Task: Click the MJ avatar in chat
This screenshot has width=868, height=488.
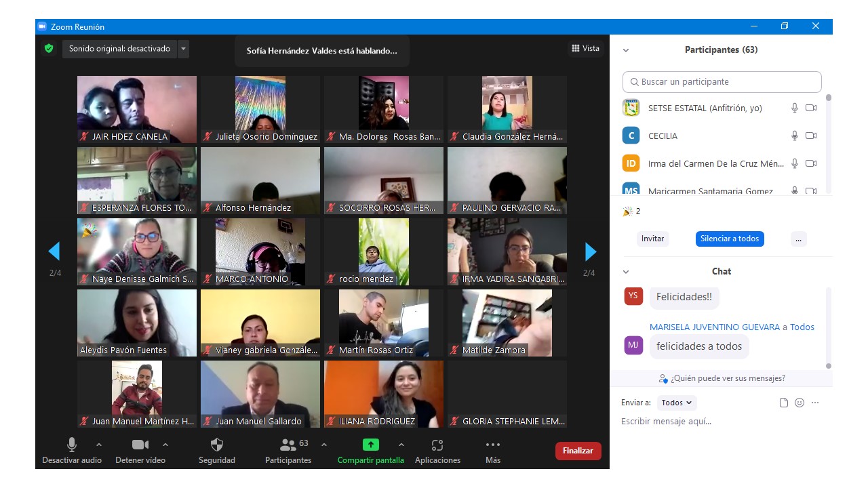Action: [633, 345]
